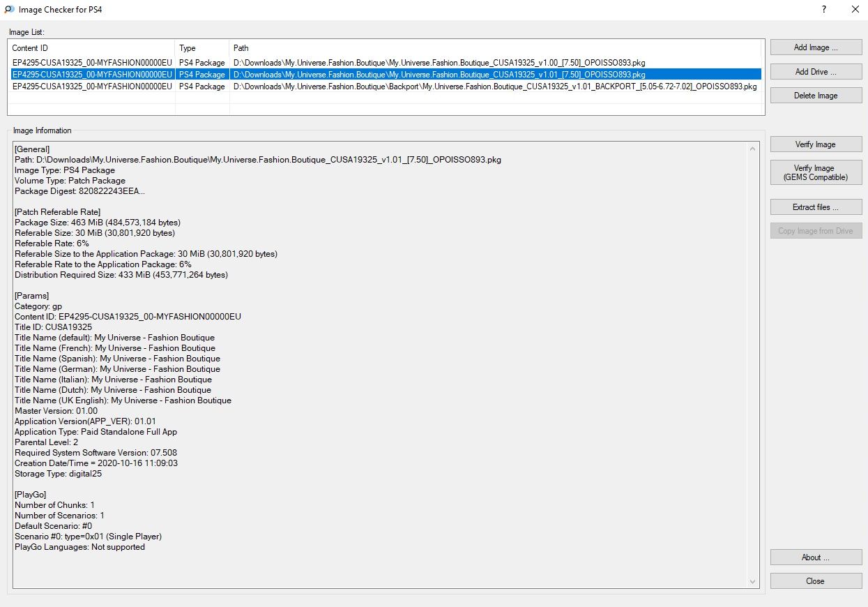Click 'Scenario #0: type=0x01 (Single Player)' line
The width and height of the screenshot is (868, 607).
pos(89,537)
